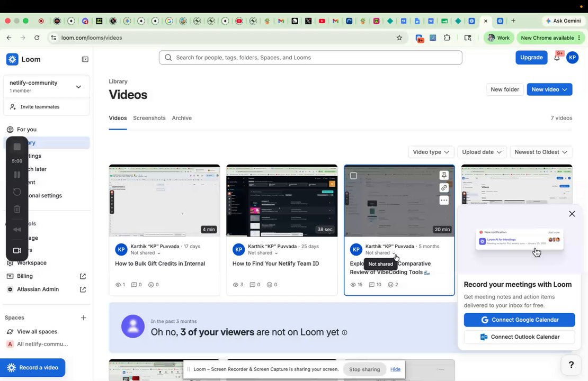Switch to the Archive tab
The image size is (588, 381).
coord(182,118)
